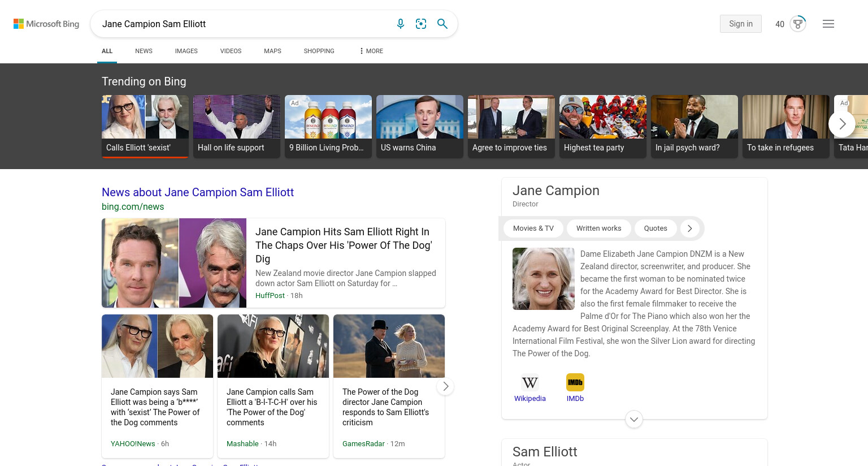Click the Trending on Bing heading
The height and width of the screenshot is (466, 868).
[x=144, y=81]
